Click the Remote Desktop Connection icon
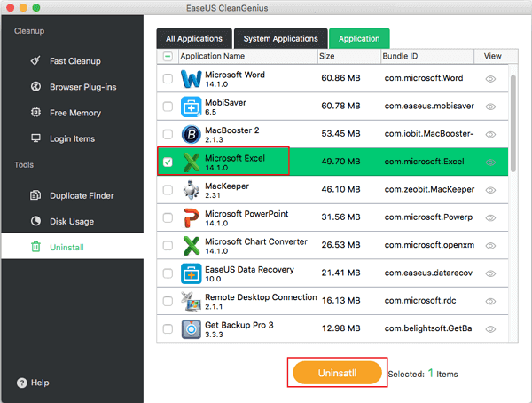The width and height of the screenshot is (532, 403). coord(192,301)
